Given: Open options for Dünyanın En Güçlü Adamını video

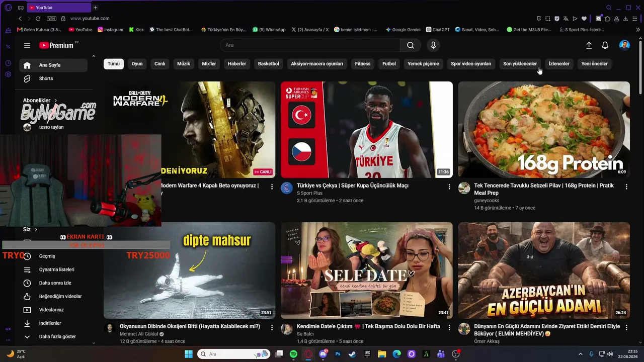Looking at the screenshot, I should [x=626, y=327].
